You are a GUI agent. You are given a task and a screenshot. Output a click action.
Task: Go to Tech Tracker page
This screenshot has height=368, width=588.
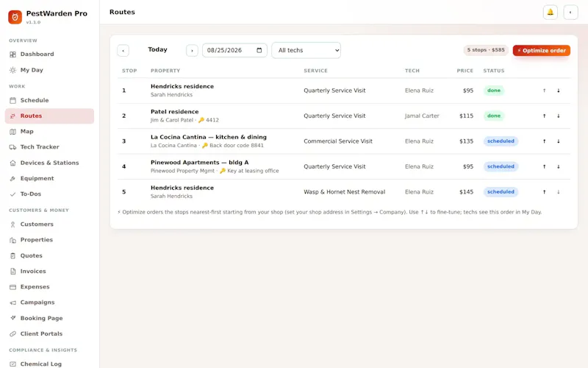point(49,147)
